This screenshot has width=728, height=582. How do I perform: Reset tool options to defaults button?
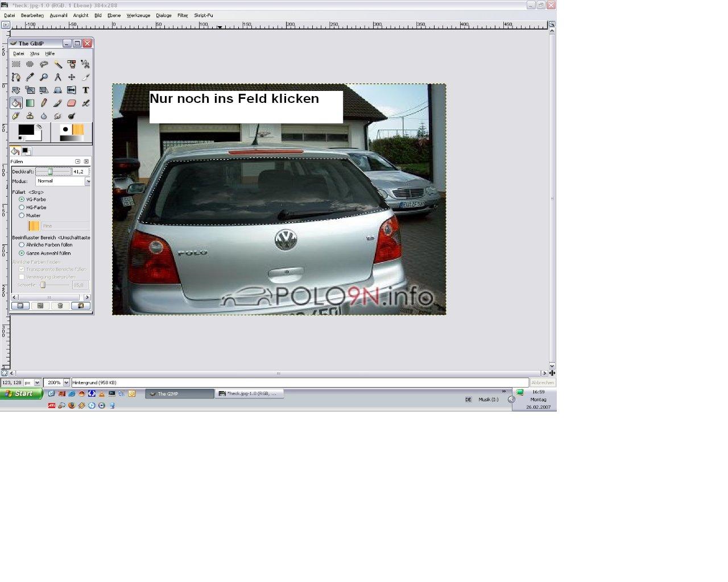80,306
